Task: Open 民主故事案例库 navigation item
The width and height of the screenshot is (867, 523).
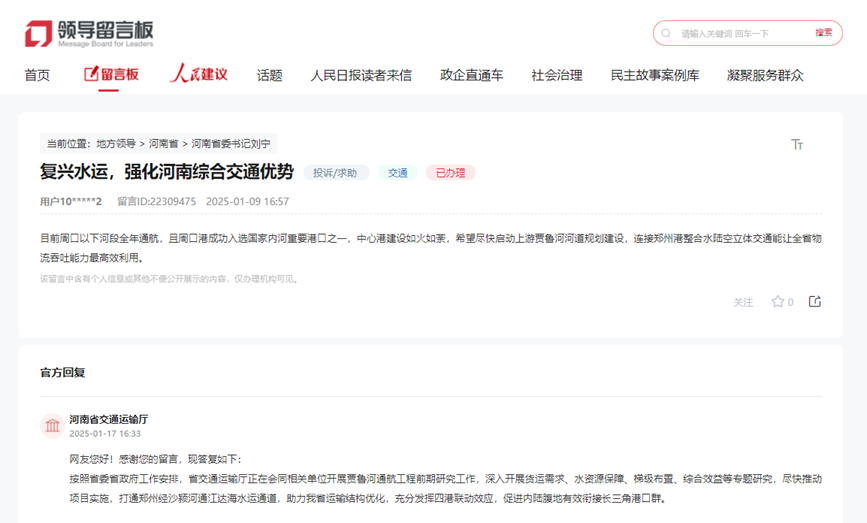Action: tap(655, 75)
